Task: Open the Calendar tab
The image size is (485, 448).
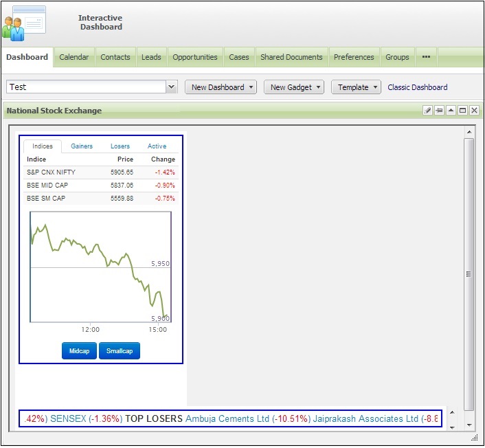Action: pos(74,57)
